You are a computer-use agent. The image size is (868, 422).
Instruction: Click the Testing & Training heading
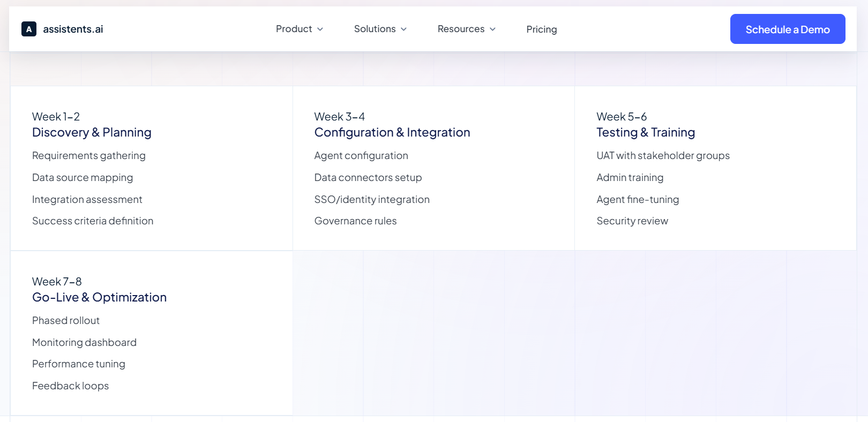pyautogui.click(x=645, y=132)
